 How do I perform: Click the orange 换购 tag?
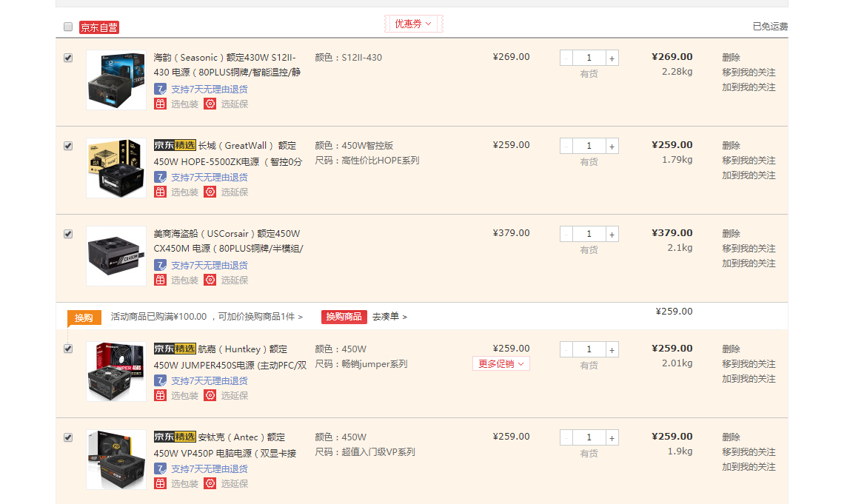click(x=84, y=317)
